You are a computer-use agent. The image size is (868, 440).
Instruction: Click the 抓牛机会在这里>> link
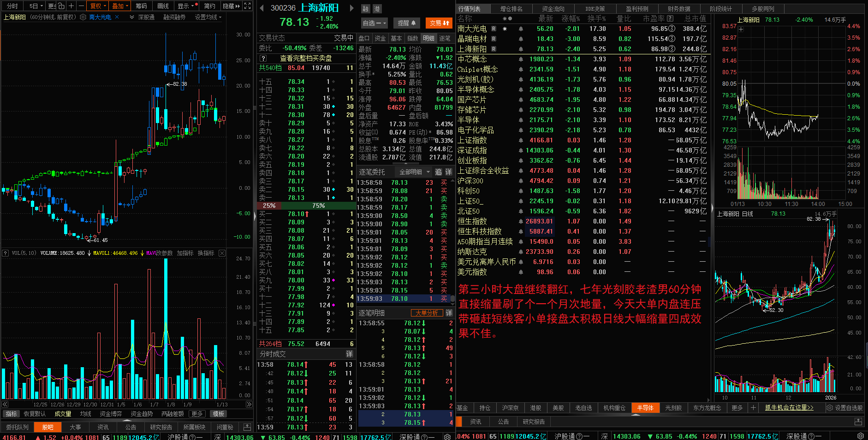[x=789, y=408]
